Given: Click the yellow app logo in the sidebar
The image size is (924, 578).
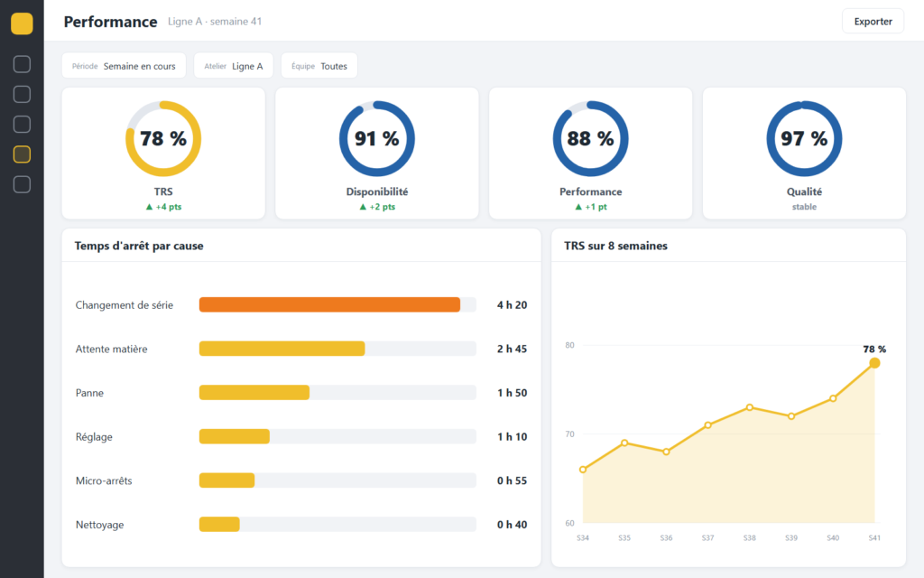Looking at the screenshot, I should pyautogui.click(x=22, y=23).
